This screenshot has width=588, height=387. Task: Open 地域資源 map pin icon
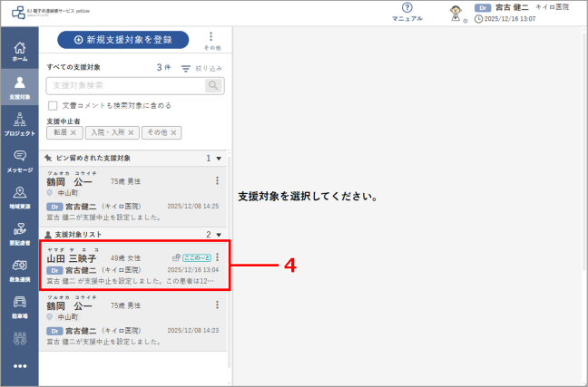(x=19, y=198)
